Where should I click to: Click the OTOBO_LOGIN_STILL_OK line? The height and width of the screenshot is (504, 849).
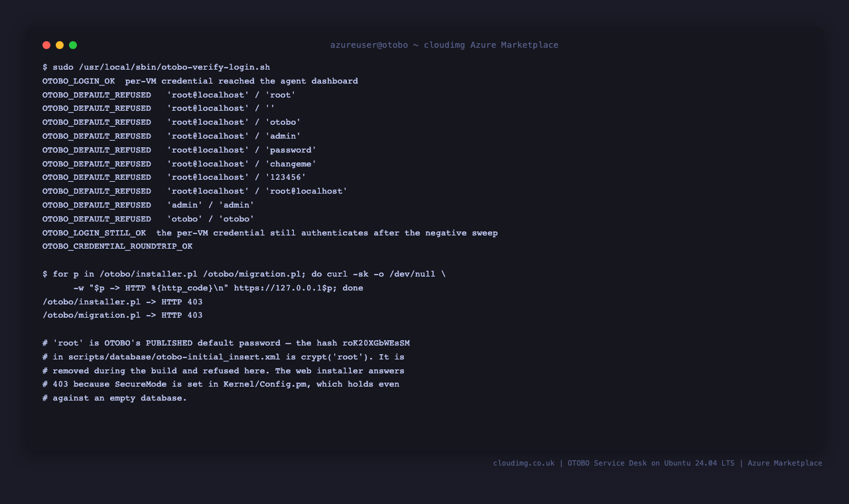pyautogui.click(x=270, y=233)
